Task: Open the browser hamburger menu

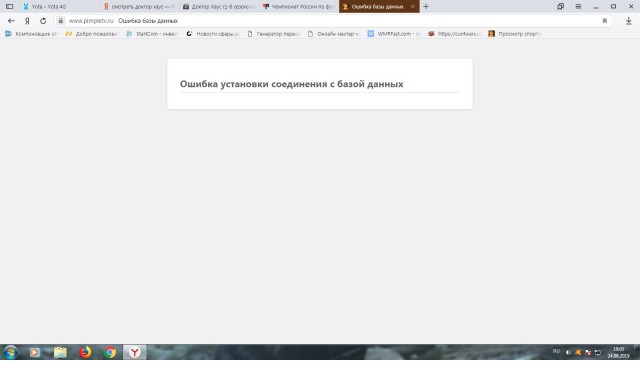Action: (578, 7)
